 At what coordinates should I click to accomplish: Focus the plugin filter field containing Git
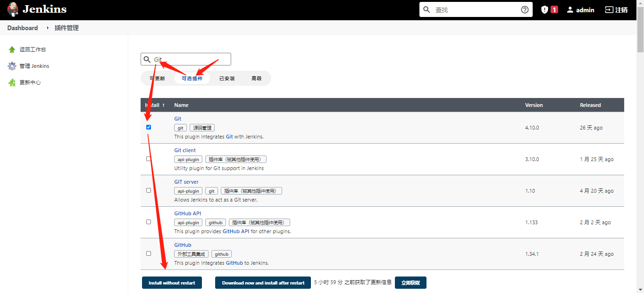click(x=186, y=59)
